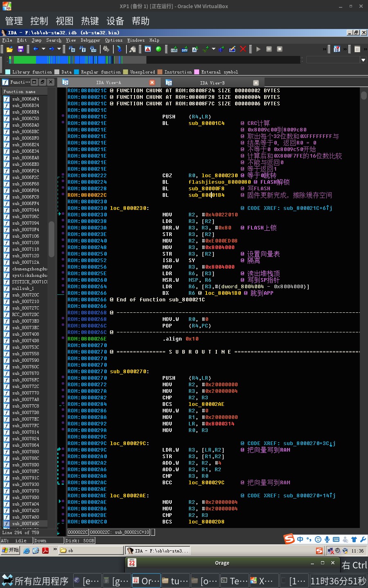The width and height of the screenshot is (368, 588).
Task: Click the Open file toolbar icon in IDA
Action: [x=10, y=49]
